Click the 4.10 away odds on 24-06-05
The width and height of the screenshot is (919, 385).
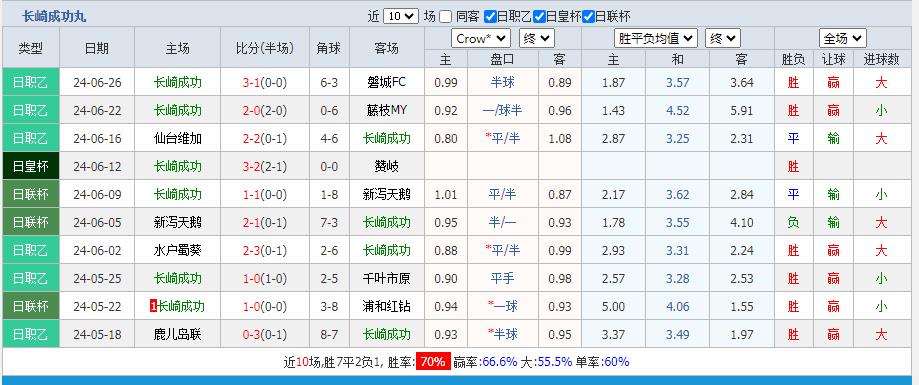[742, 222]
